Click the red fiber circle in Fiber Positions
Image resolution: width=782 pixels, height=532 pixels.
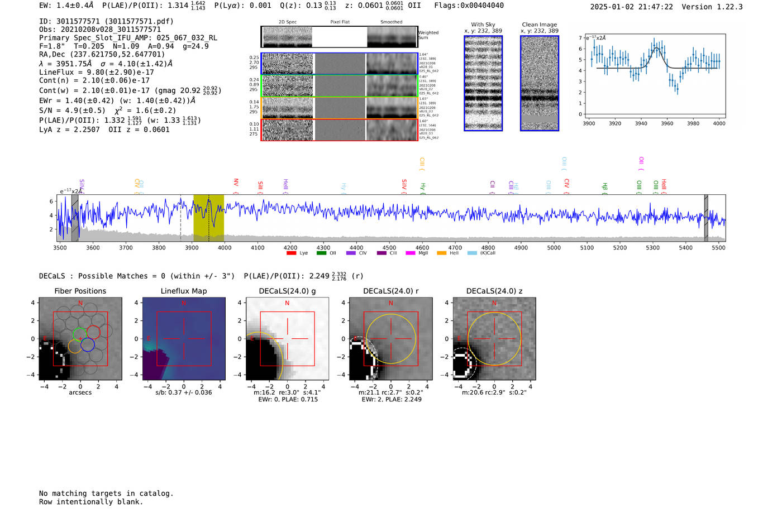point(93,332)
